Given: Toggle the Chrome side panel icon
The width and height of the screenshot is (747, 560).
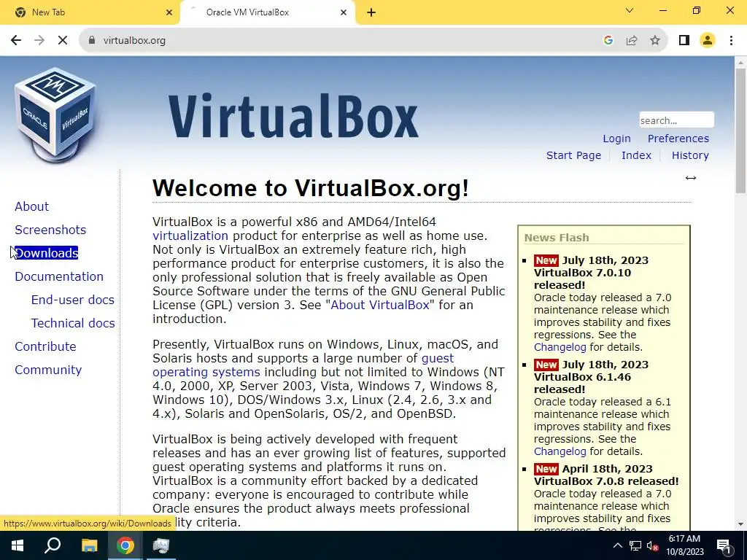Looking at the screenshot, I should 684,41.
